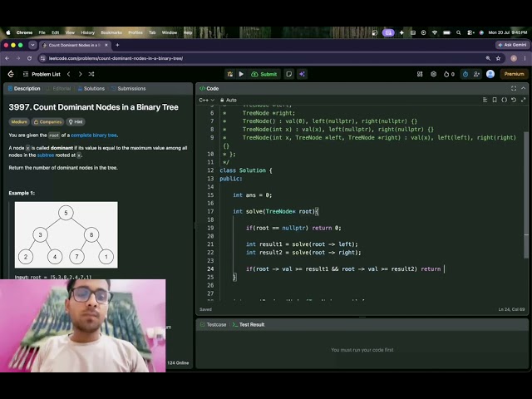Open the Chrome profile avatar
Image resolution: width=532 pixels, height=399 pixels.
(x=514, y=58)
